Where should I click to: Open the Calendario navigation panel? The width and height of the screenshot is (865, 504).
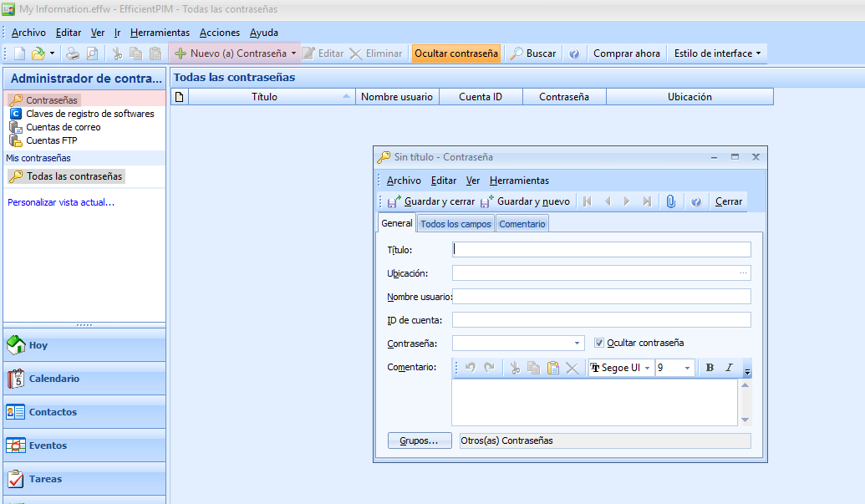pos(84,379)
